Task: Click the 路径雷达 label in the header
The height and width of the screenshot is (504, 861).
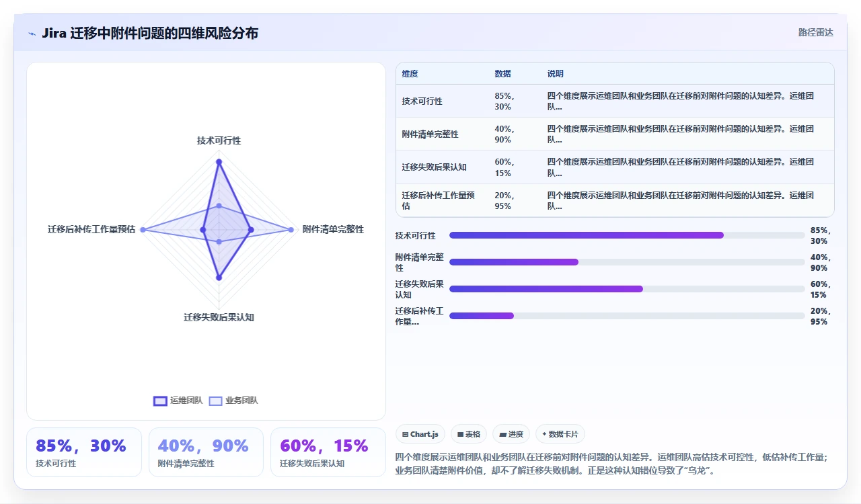Action: pyautogui.click(x=815, y=32)
